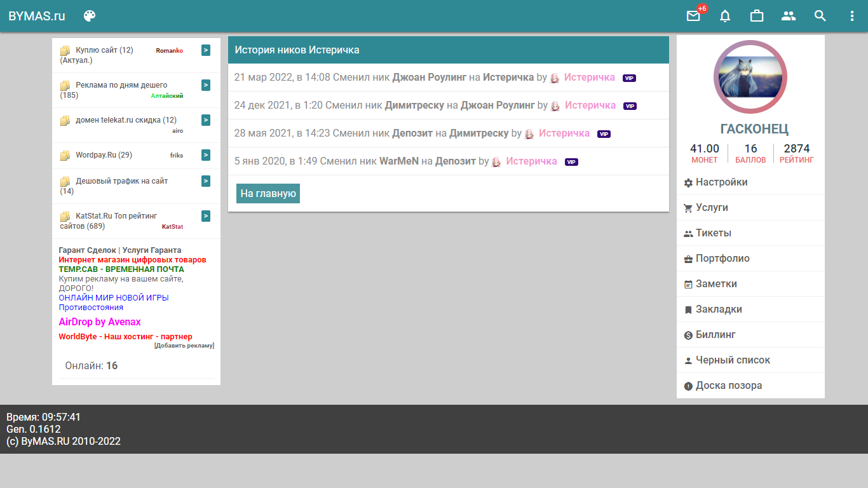
Task: Click the ГАСКОНЕЦ profile avatar image
Action: (x=750, y=76)
